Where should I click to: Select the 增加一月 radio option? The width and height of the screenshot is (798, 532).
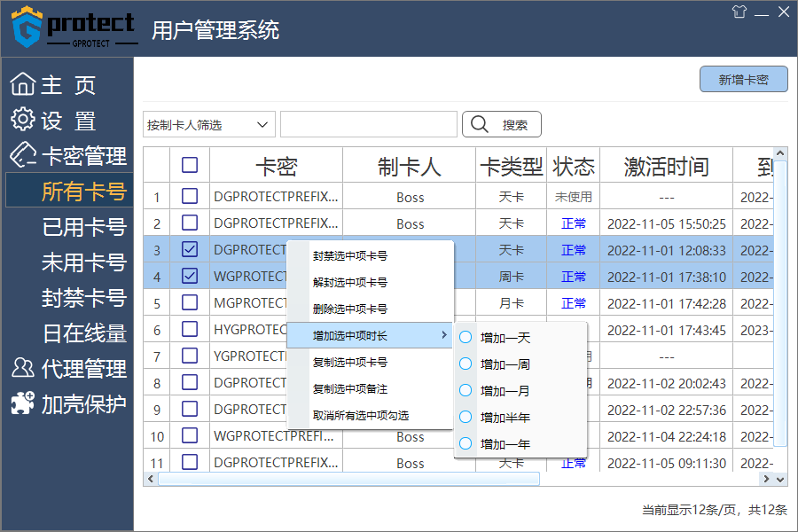[x=465, y=390]
